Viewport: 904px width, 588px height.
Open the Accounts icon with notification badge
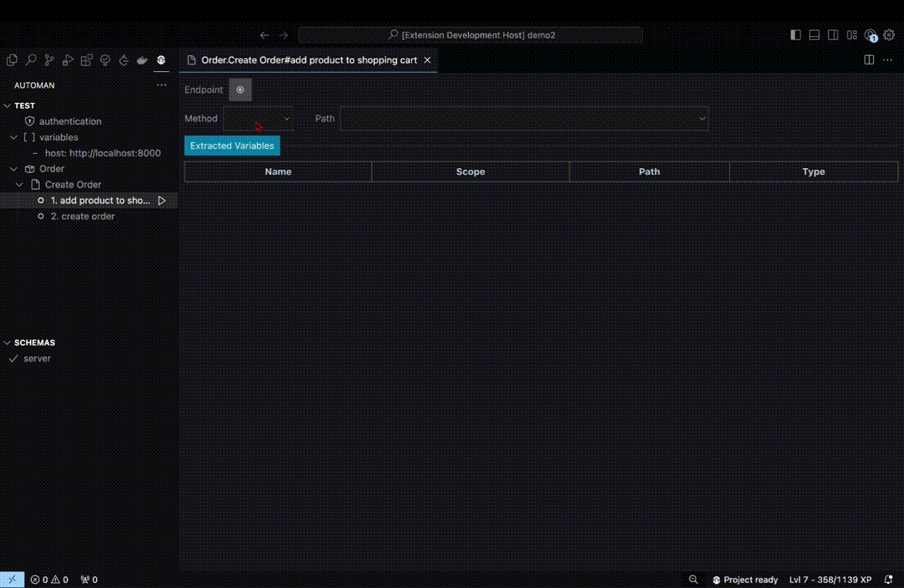click(x=871, y=35)
